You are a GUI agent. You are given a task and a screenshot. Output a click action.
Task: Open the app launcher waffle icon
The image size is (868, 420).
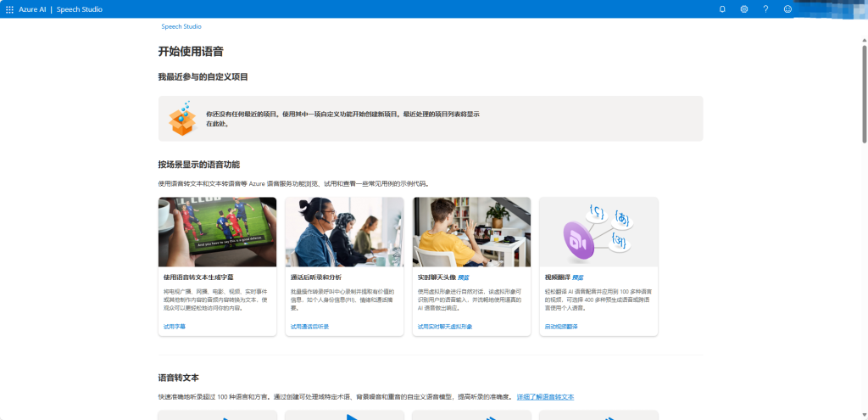(9, 9)
